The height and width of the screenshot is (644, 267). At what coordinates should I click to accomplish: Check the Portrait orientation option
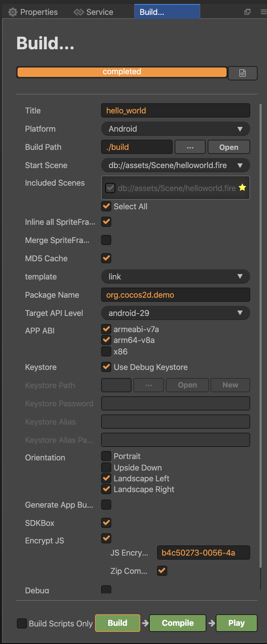point(107,456)
